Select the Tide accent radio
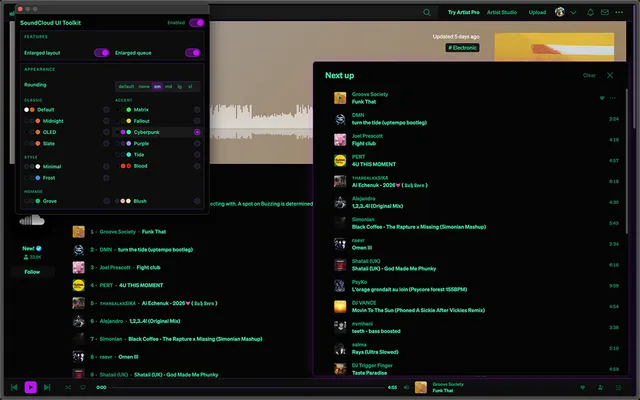Screen dimensions: 640x400 [x=197, y=155]
